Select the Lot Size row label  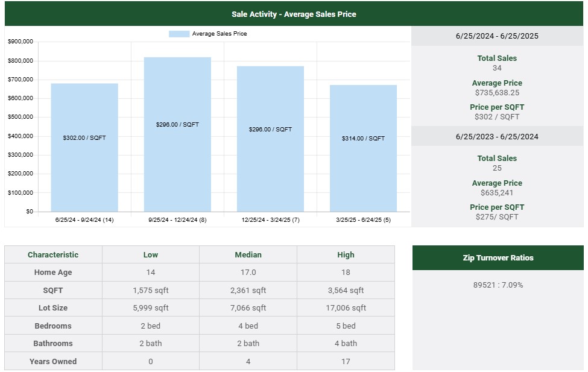[x=53, y=308]
